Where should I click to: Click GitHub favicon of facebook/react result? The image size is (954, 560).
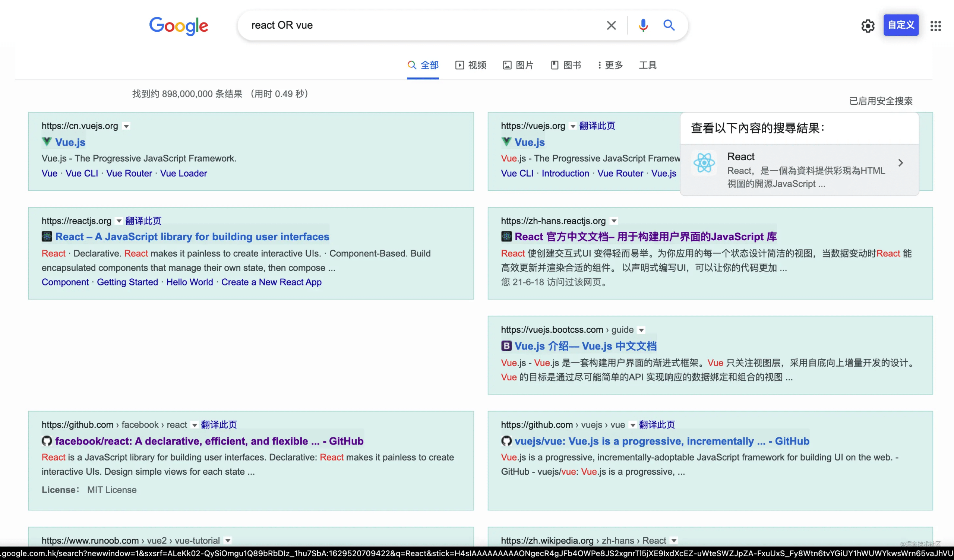(x=47, y=441)
